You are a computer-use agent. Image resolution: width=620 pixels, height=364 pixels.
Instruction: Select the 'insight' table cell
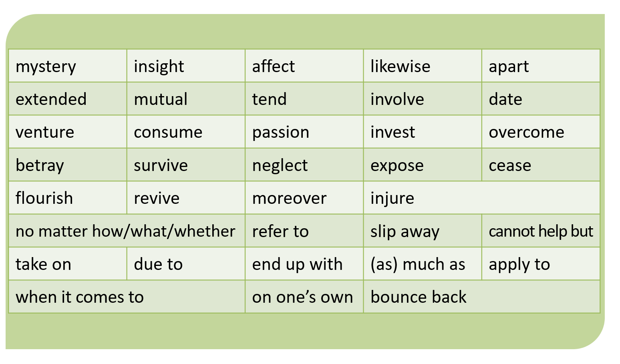point(159,66)
